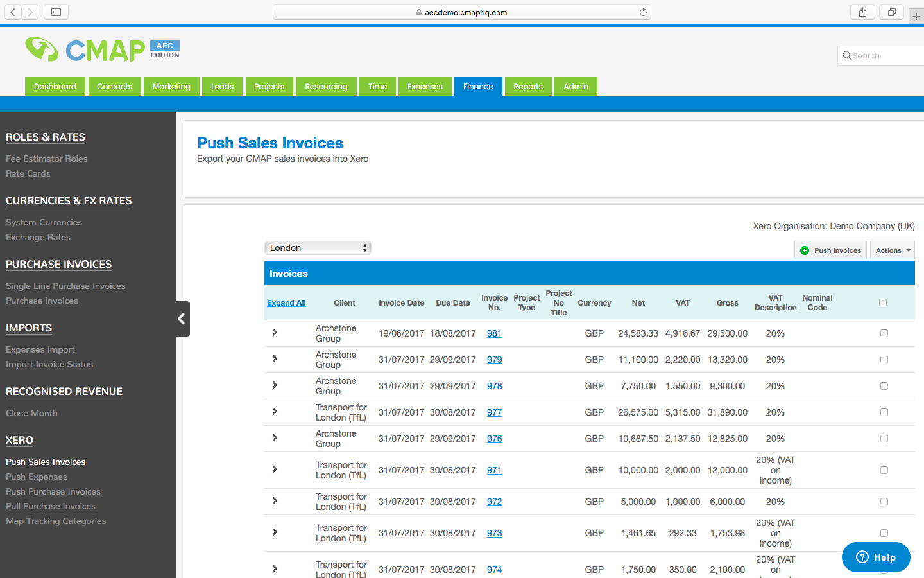Image resolution: width=924 pixels, height=578 pixels.
Task: Tick the checkbox for invoice 979
Action: [x=884, y=360]
